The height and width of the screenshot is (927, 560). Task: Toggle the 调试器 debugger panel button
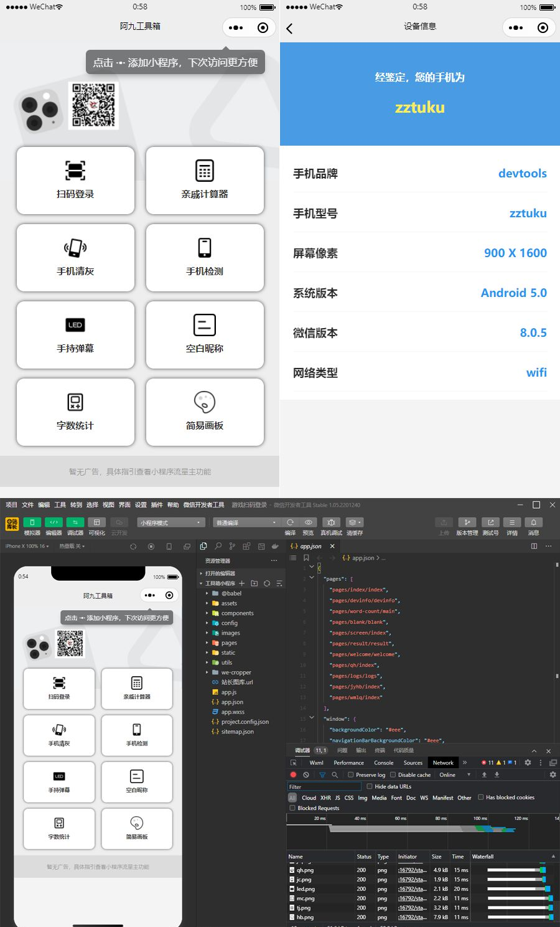pyautogui.click(x=75, y=522)
